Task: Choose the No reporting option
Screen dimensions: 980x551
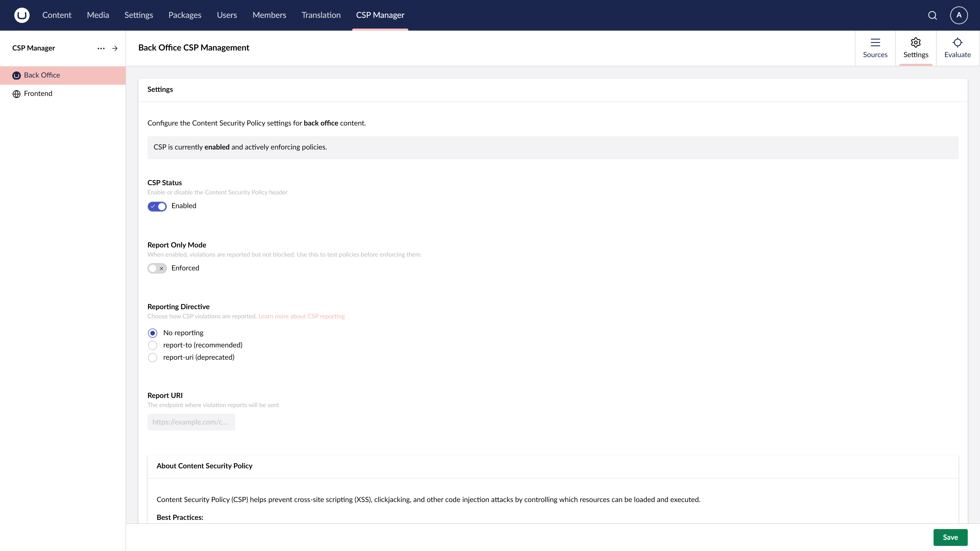Action: coord(153,333)
